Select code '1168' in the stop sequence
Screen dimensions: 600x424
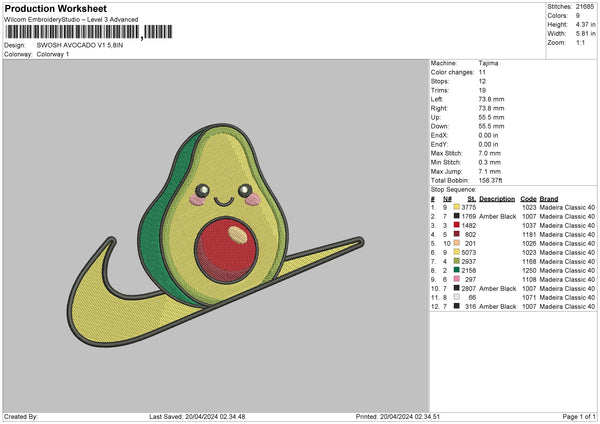click(529, 261)
